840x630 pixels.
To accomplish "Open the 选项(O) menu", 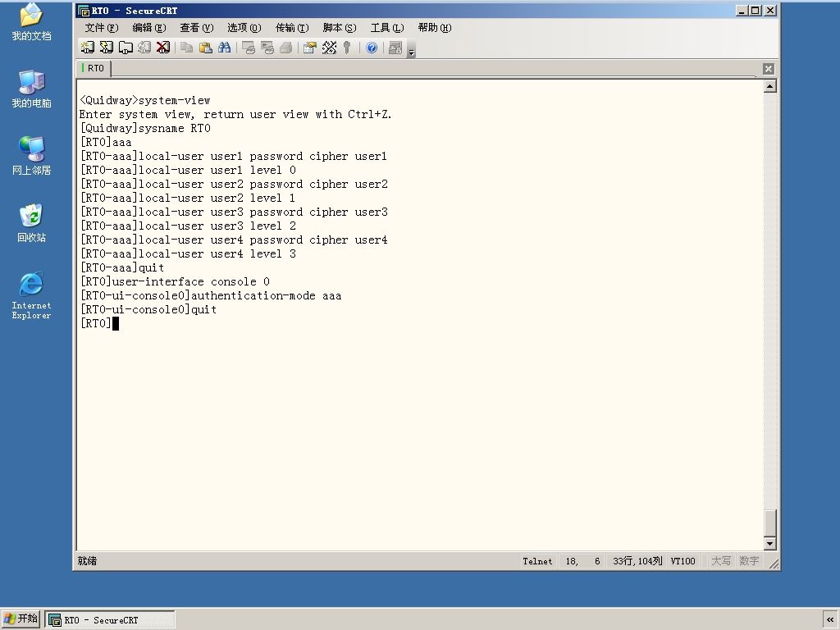I will [x=244, y=28].
